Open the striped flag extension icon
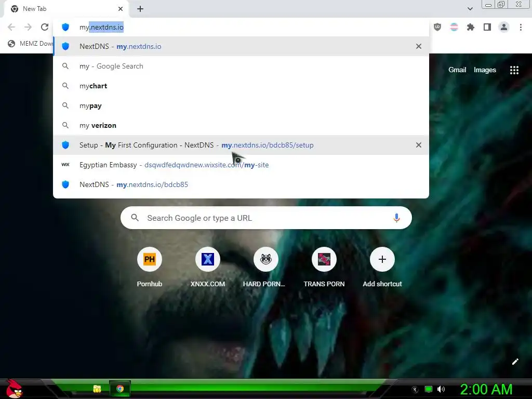This screenshot has width=532, height=399. [454, 27]
